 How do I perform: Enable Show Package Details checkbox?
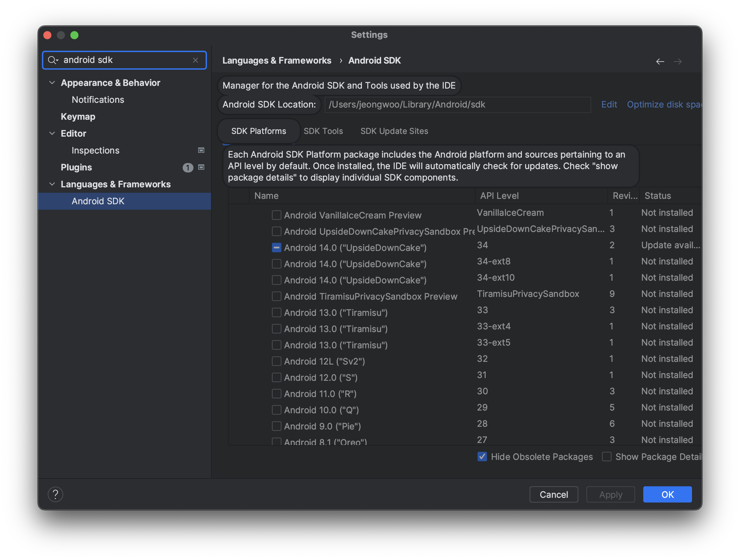click(607, 457)
